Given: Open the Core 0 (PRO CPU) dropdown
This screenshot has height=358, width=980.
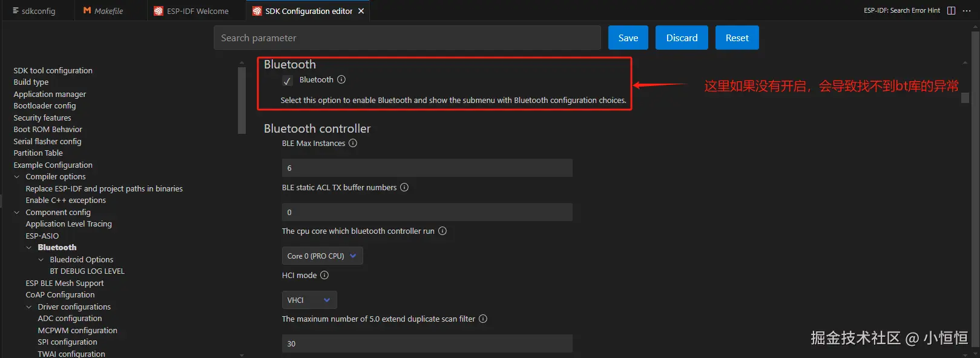Looking at the screenshot, I should [322, 256].
